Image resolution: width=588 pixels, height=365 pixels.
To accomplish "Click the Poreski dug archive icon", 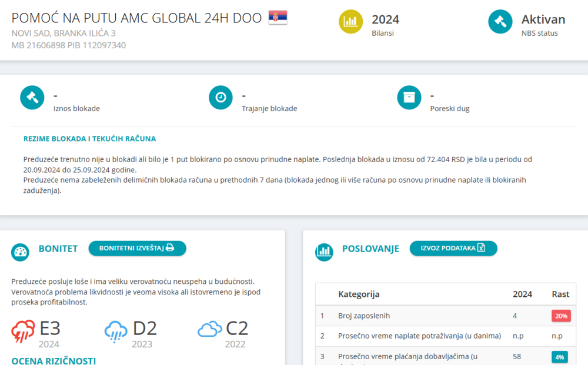I will [x=409, y=98].
